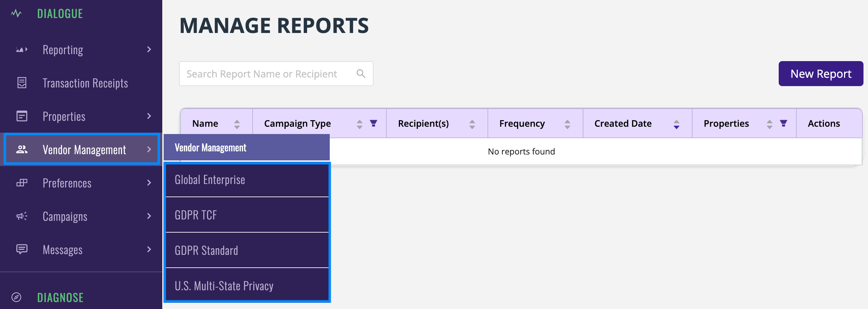868x309 pixels.
Task: Click the Dialogue pulse icon
Action: 16,14
